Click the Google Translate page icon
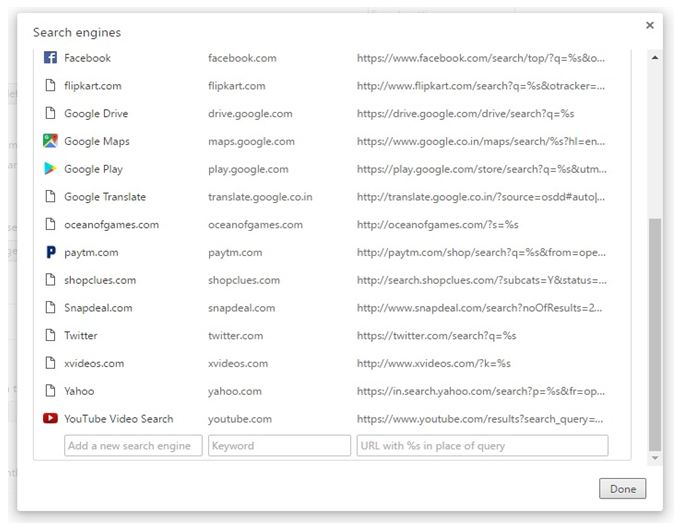 [50, 196]
